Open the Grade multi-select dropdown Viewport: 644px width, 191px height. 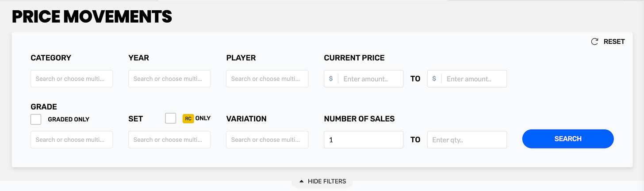(72, 140)
